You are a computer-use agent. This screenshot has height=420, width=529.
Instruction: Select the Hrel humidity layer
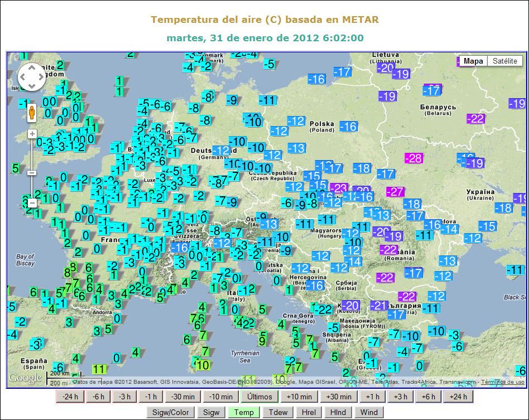(x=309, y=412)
